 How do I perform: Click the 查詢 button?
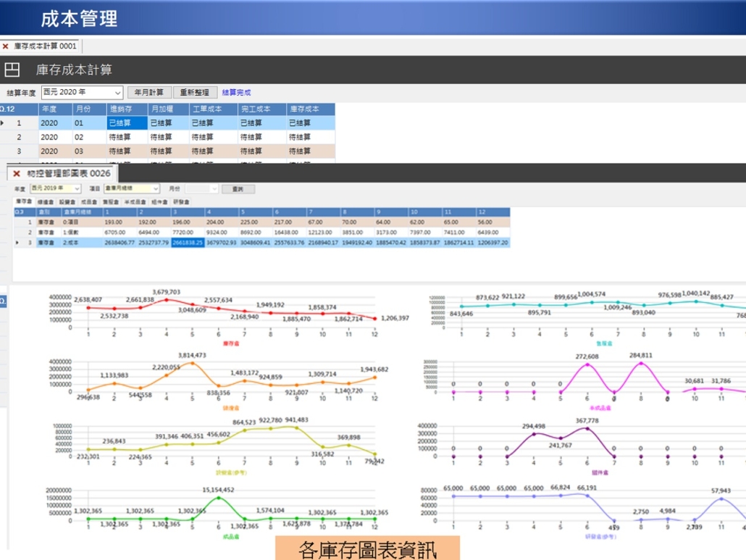click(238, 189)
